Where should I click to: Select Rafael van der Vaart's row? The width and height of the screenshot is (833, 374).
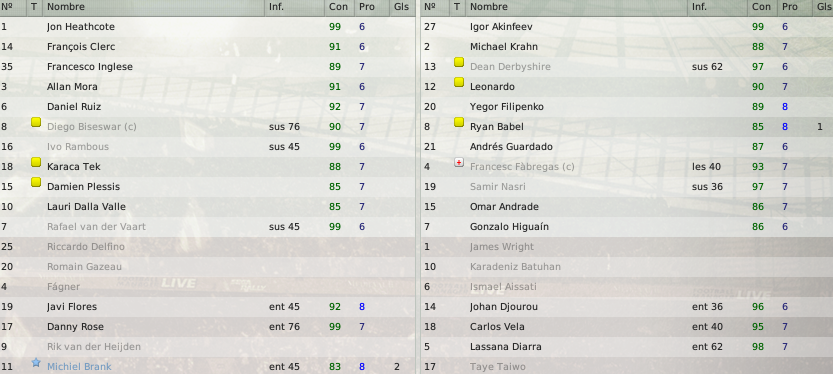pyautogui.click(x=207, y=227)
